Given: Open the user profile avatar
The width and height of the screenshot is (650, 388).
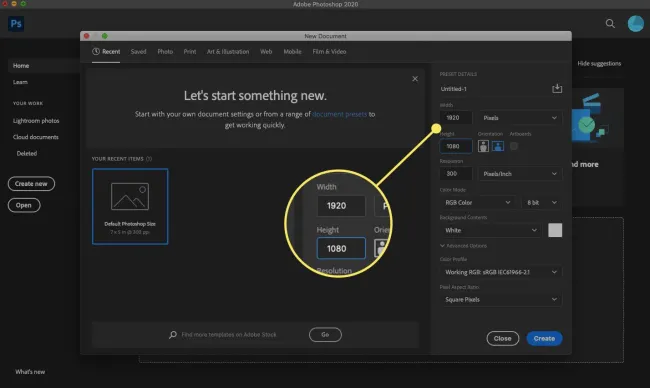Looking at the screenshot, I should (x=635, y=24).
